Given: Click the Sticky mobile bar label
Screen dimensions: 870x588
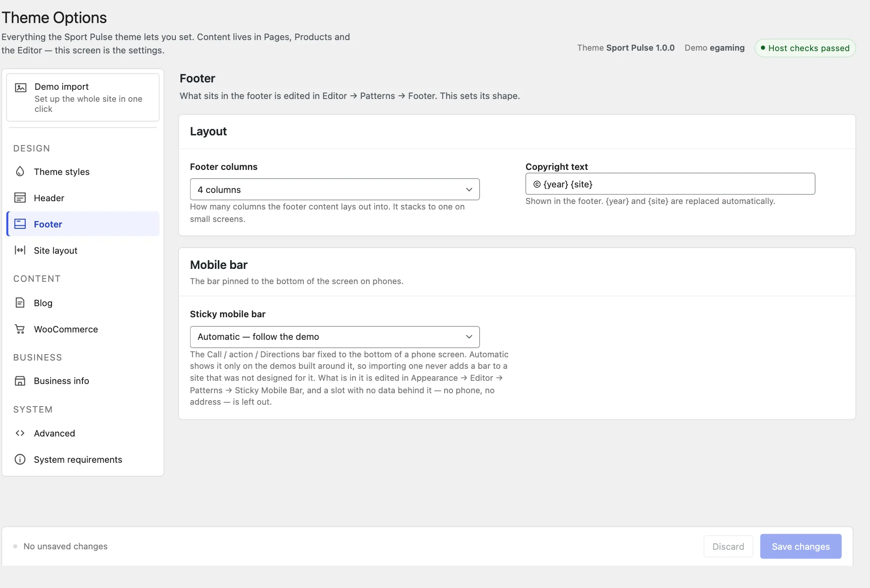Looking at the screenshot, I should click(x=227, y=314).
